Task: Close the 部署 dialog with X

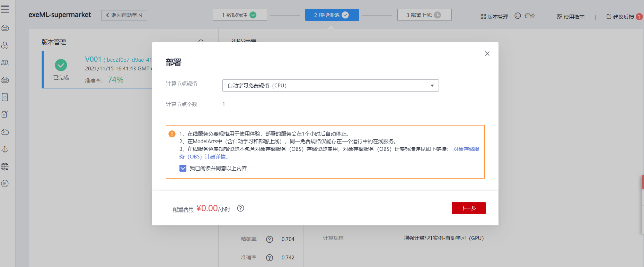Action: (x=487, y=53)
